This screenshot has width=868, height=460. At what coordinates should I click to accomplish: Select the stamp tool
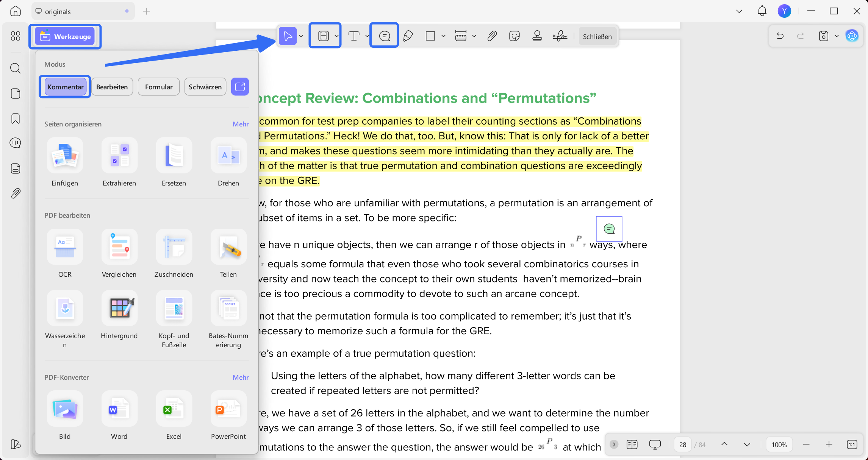point(537,36)
